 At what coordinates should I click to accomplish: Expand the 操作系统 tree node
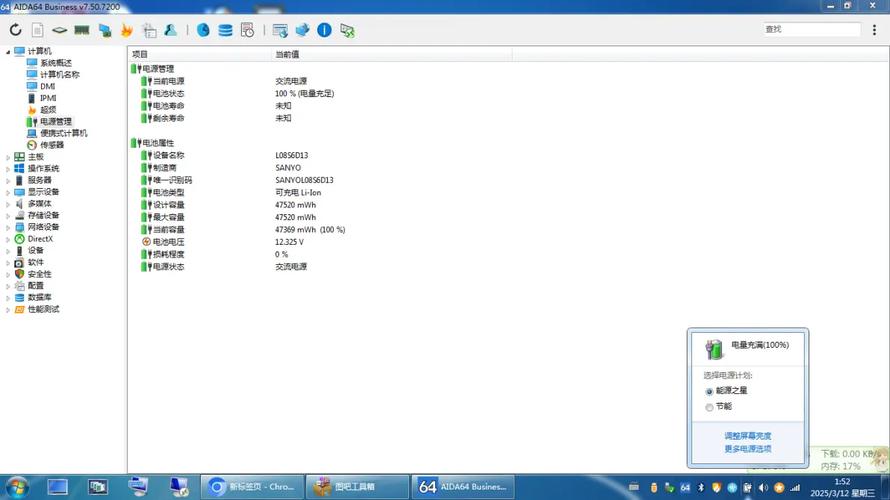pos(8,169)
